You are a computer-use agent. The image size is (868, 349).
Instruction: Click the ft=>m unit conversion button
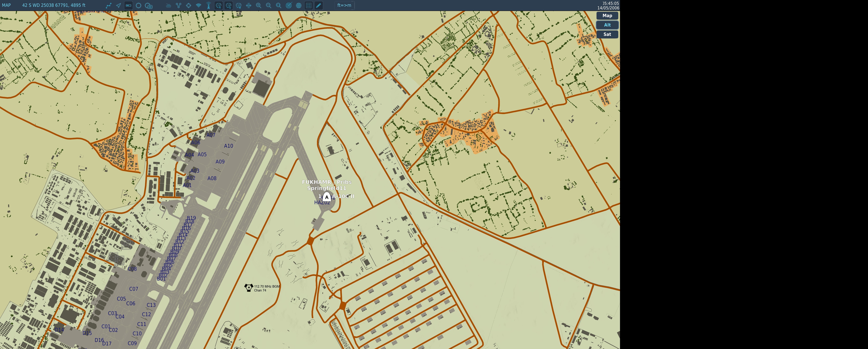coord(344,5)
